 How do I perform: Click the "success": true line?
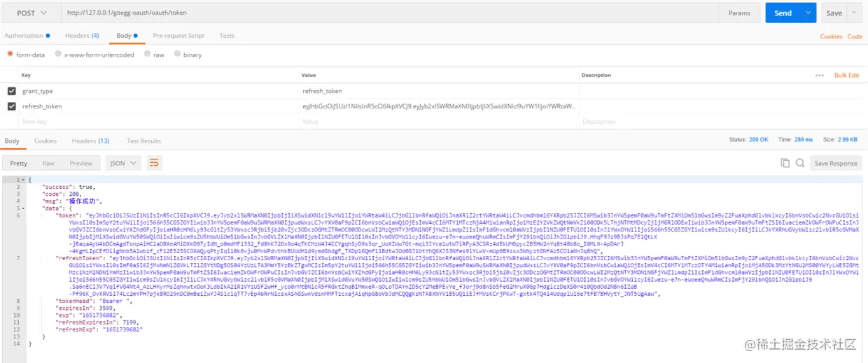69,187
